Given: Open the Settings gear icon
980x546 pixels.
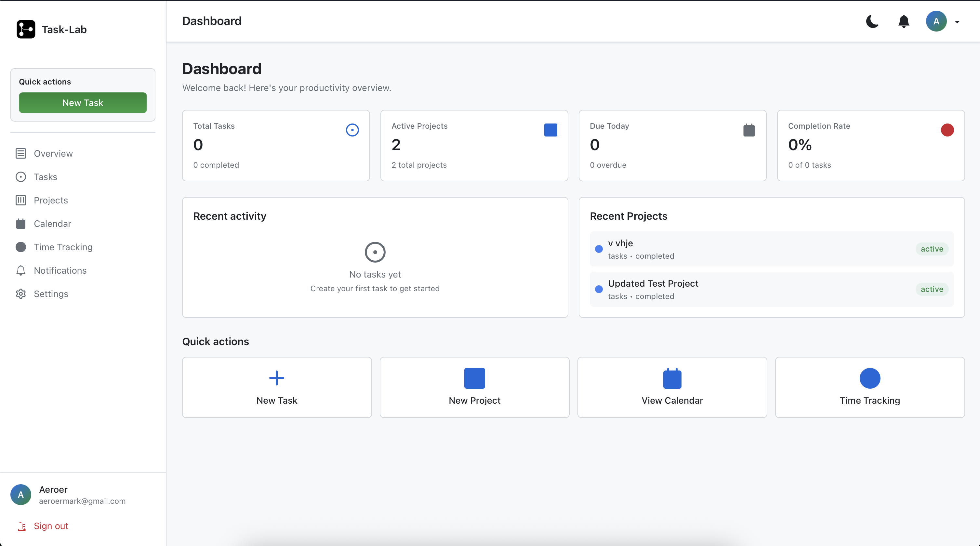Looking at the screenshot, I should coord(21,293).
